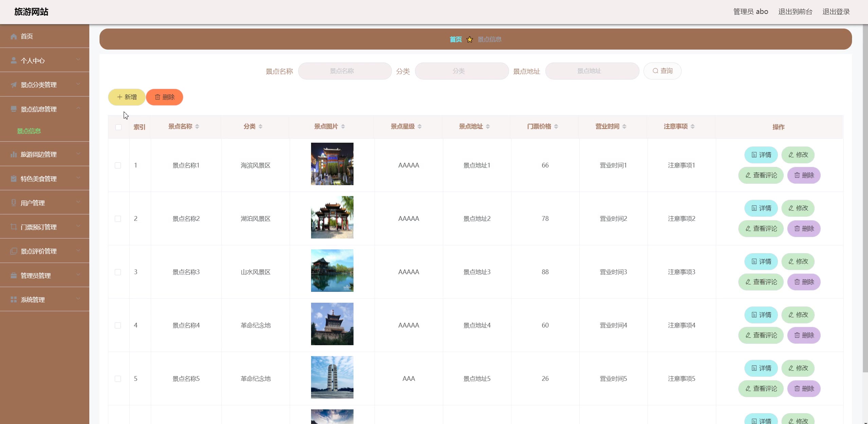Expand the 景点分类管理 chevron

pos(78,84)
